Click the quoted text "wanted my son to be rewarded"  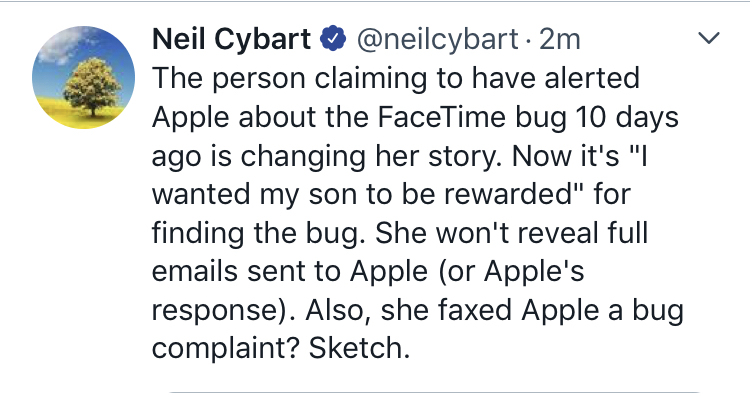coord(362,195)
